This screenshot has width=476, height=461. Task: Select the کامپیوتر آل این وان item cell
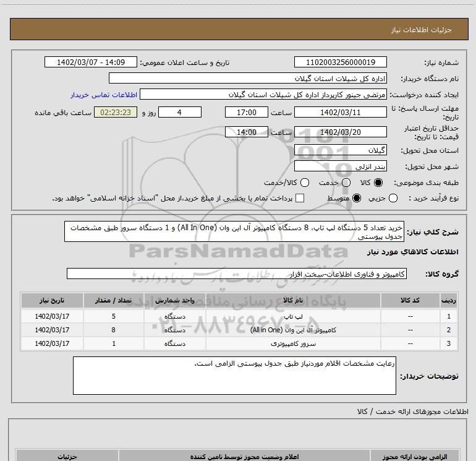pos(293,330)
